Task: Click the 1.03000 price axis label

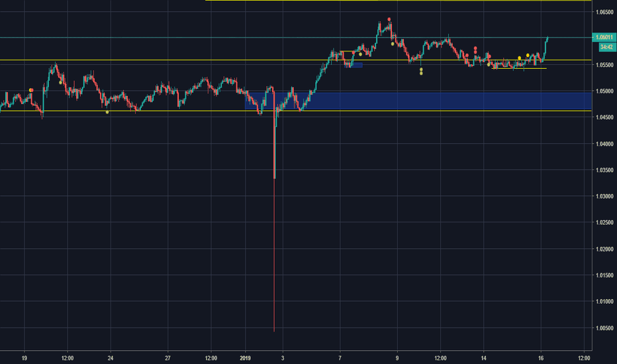Action: 604,197
